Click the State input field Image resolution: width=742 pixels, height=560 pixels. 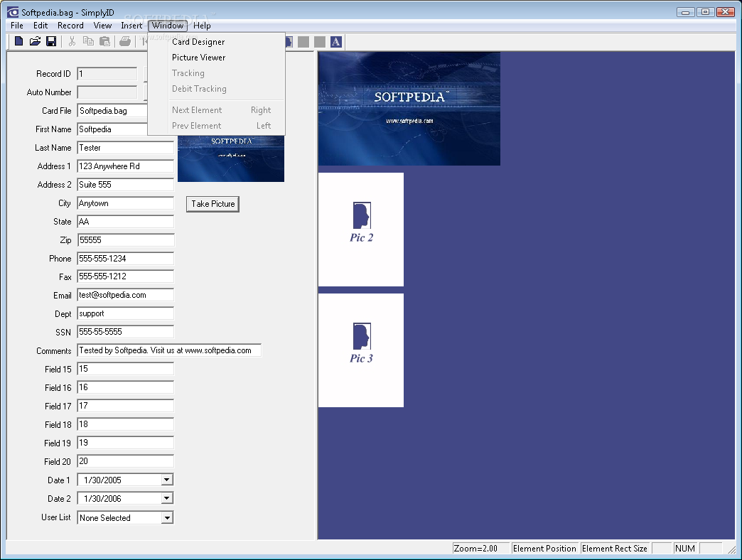(x=125, y=221)
